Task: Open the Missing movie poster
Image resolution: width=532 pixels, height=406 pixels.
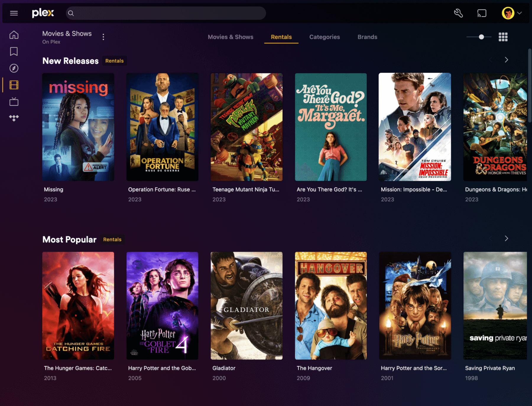Action: click(78, 127)
